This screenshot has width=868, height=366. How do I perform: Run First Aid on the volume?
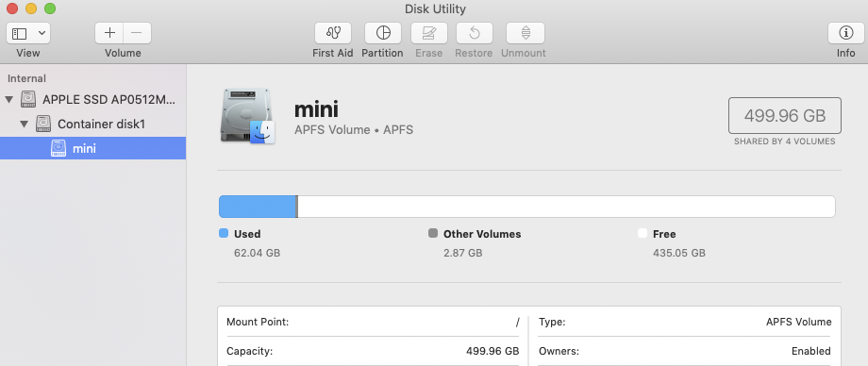coord(333,33)
